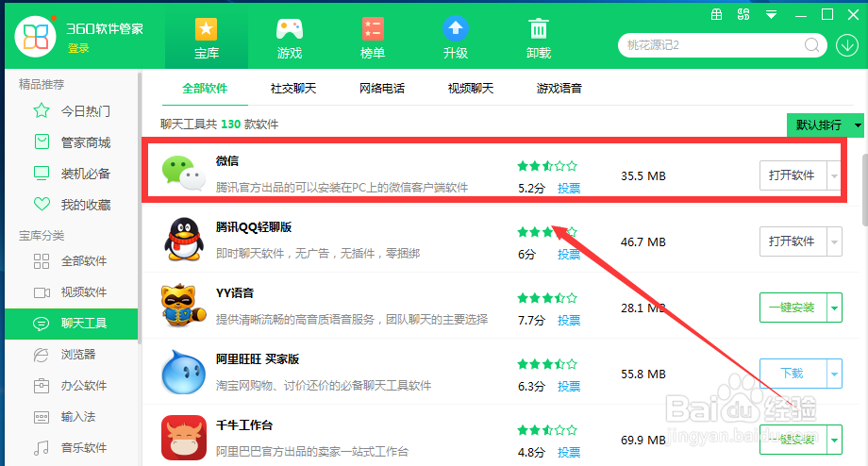Click the 腾讯QQ轻聊版 penguin icon

(184, 239)
